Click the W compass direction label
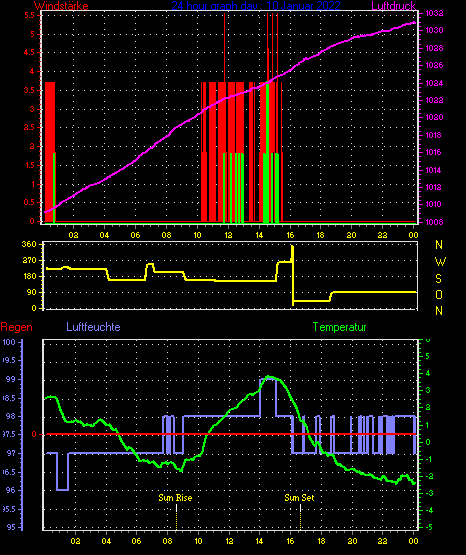The width and height of the screenshot is (466, 555). pyautogui.click(x=440, y=262)
